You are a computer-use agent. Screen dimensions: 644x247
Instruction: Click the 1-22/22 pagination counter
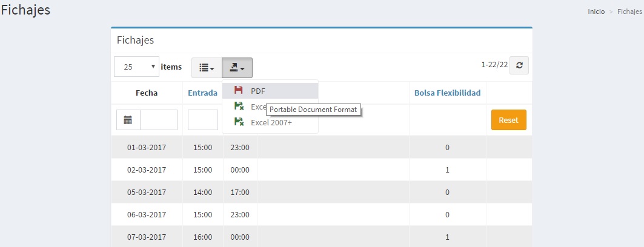(x=494, y=64)
